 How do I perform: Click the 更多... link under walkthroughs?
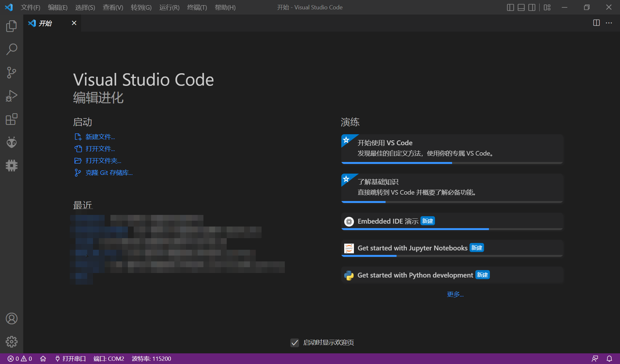click(455, 294)
